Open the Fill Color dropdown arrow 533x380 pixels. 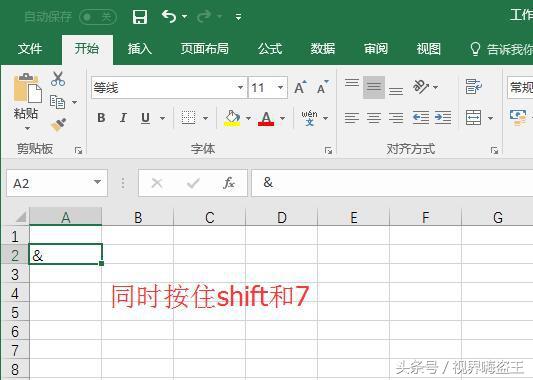click(x=248, y=118)
